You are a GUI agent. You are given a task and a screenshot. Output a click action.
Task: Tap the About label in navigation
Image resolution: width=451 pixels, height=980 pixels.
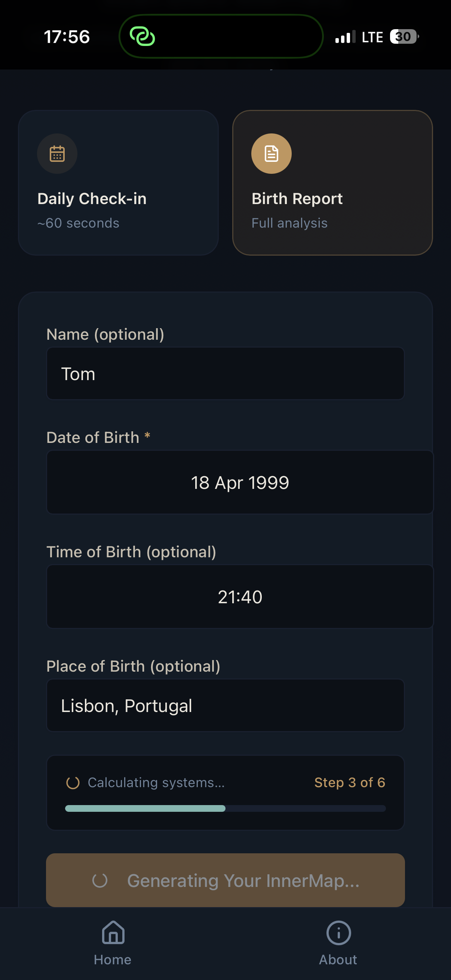click(338, 959)
